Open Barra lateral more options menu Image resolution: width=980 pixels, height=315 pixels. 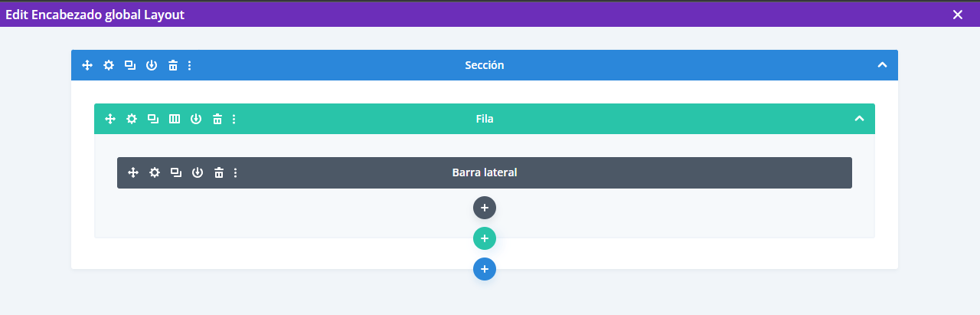point(235,172)
